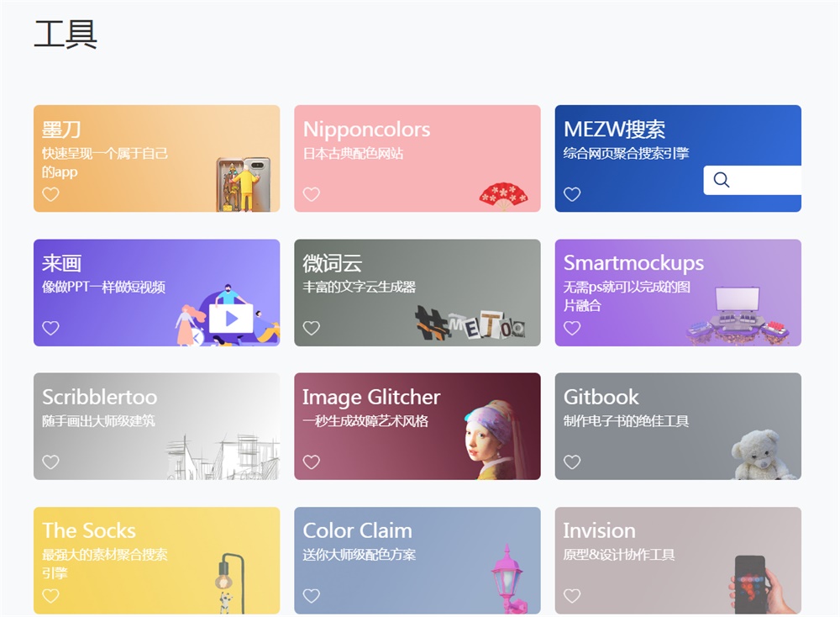Tap the heart icon on Scribblertoo card
The height and width of the screenshot is (617, 840).
click(51, 461)
